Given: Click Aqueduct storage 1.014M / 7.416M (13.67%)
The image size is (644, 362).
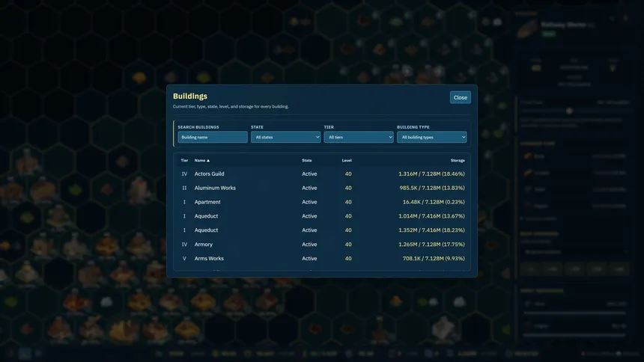Looking at the screenshot, I should pos(431,216).
